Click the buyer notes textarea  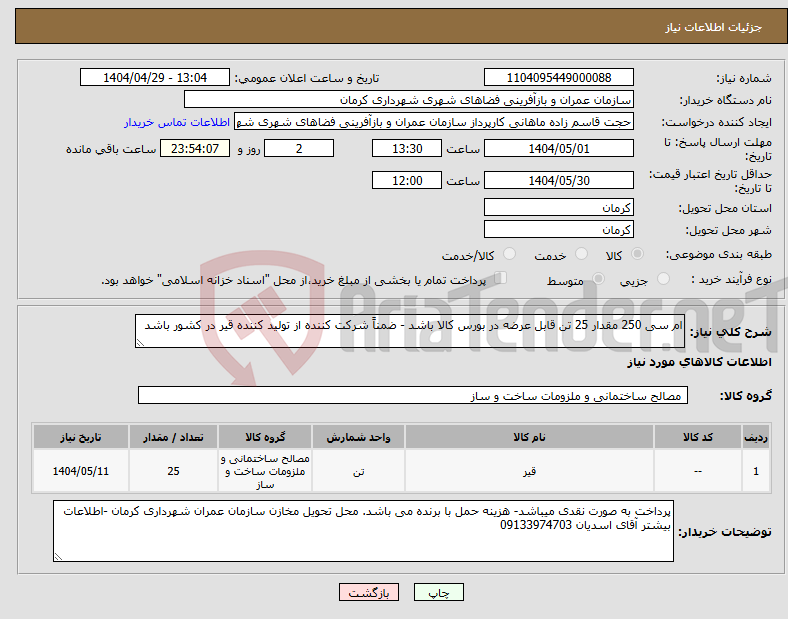tap(363, 531)
